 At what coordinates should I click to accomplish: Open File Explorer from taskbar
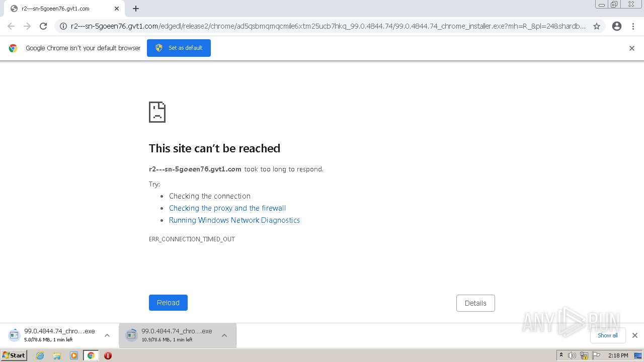coord(57,355)
